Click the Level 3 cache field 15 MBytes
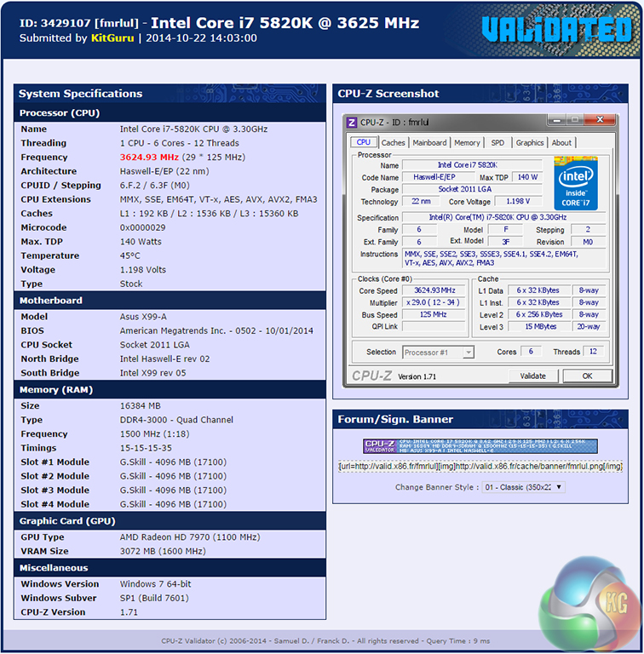Viewport: 644px width, 654px height. coord(541,327)
